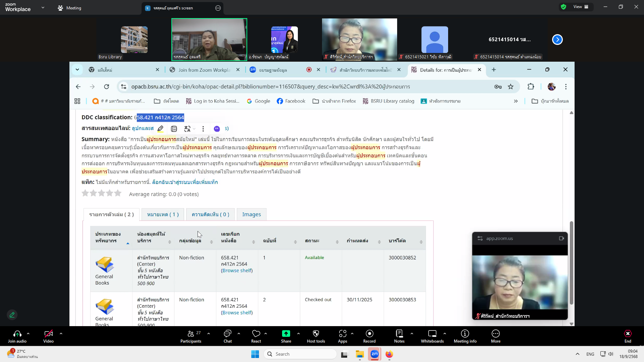Switch to Join from Zoom Workplace browser tab

tap(205, 70)
